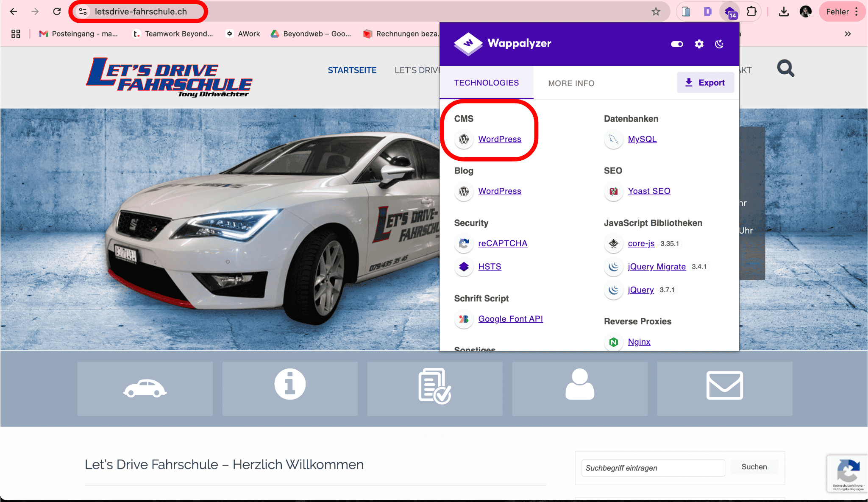Click the browser forward arrow
The image size is (868, 502).
[x=35, y=11]
